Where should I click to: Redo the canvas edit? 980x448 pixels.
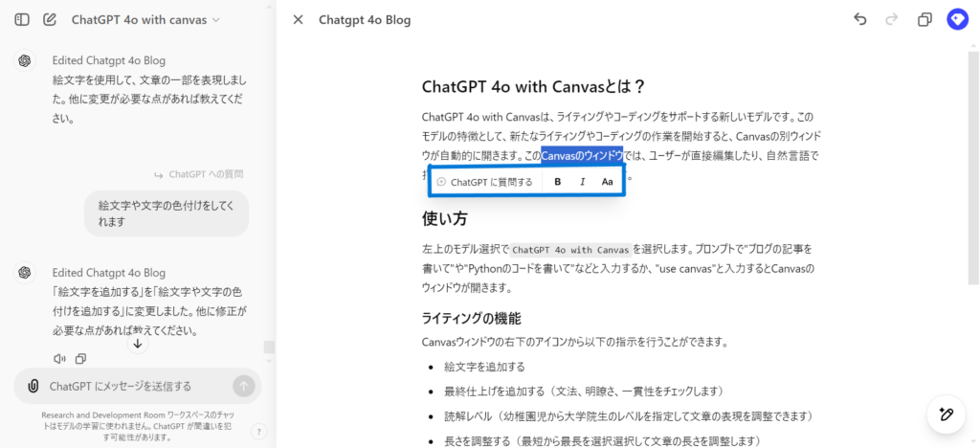(892, 19)
